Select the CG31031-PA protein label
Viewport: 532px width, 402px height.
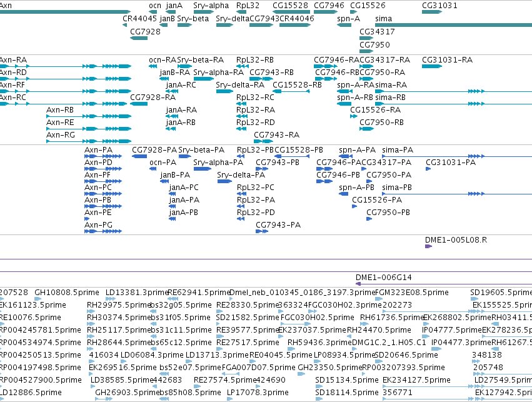pos(451,163)
